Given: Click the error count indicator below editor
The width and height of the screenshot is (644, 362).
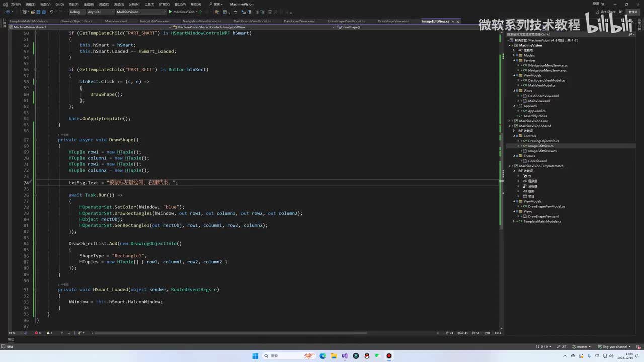Looking at the screenshot, I should tap(38, 333).
